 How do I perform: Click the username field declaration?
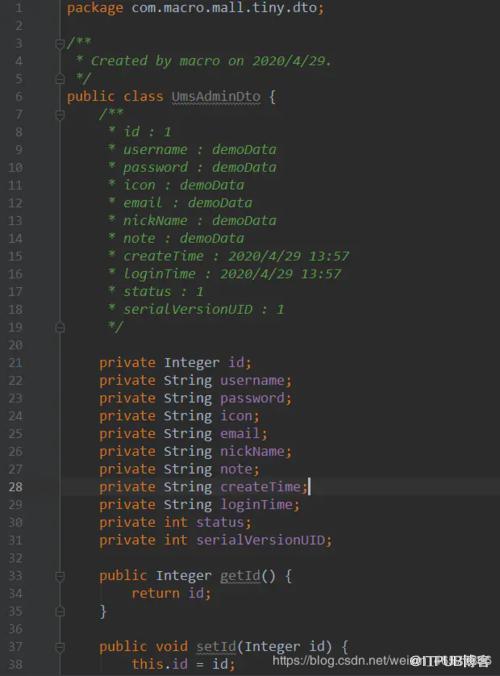196,380
